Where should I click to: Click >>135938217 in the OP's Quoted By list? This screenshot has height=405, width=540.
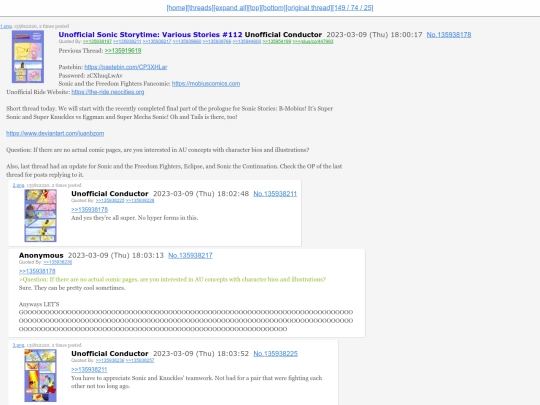[x=157, y=41]
